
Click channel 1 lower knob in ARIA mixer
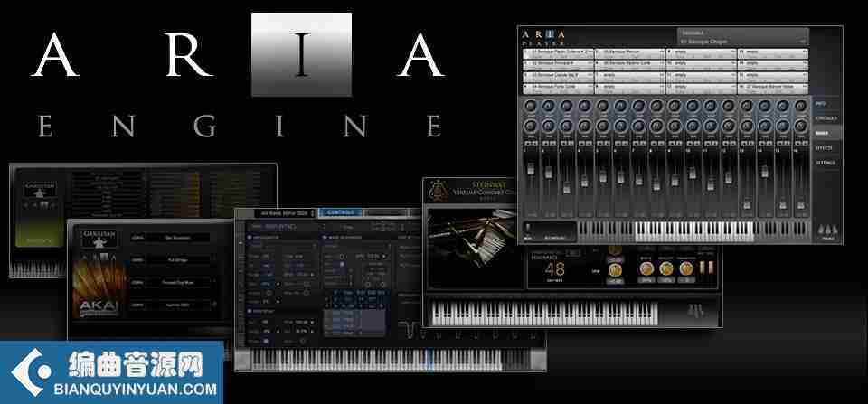[531, 127]
